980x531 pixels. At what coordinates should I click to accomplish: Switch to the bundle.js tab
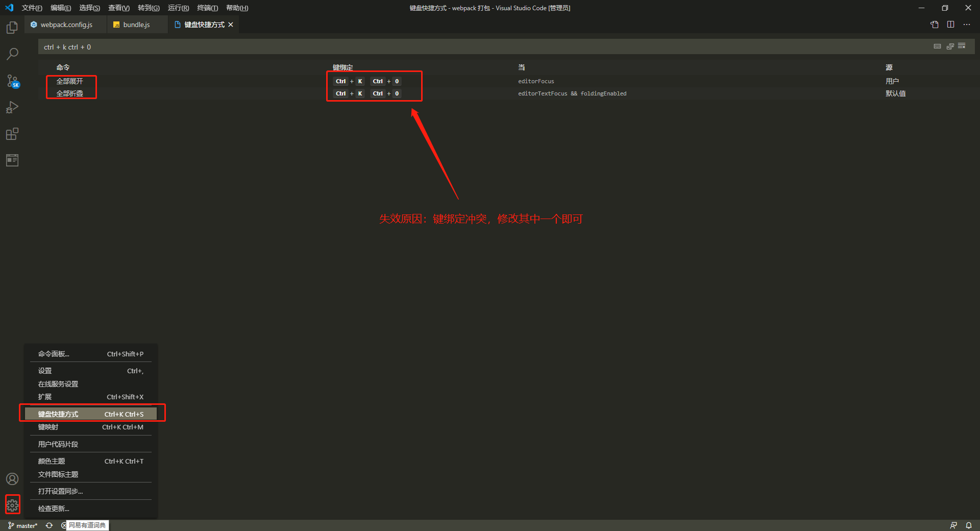click(137, 25)
